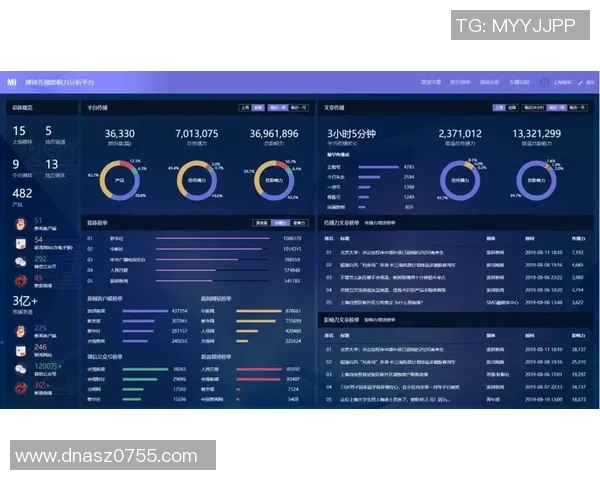Click the news client icon beside 51

[21, 222]
